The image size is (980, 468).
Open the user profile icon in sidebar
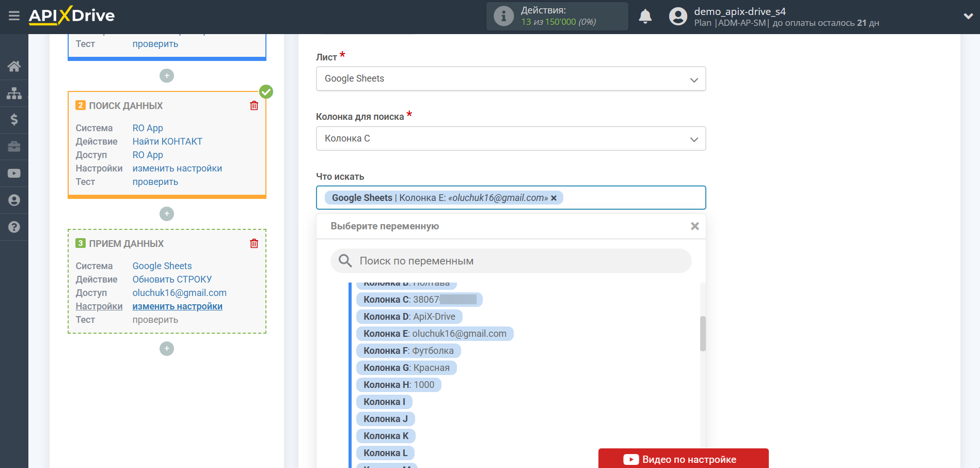14,200
